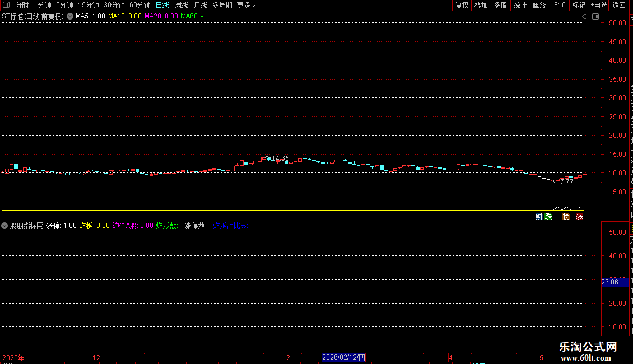
Task: Add stock via +自选 button
Action: pos(599,5)
